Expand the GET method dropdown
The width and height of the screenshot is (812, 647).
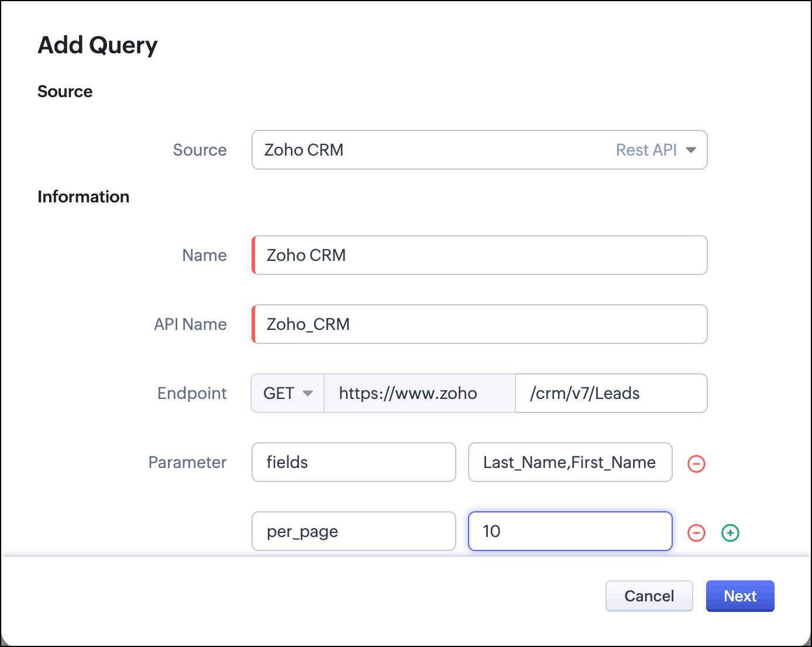(288, 393)
